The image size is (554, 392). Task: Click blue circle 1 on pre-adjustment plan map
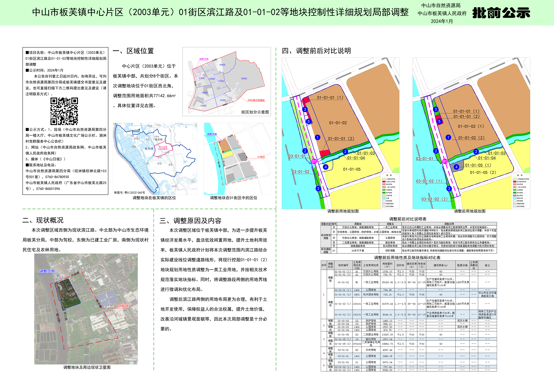(318, 137)
